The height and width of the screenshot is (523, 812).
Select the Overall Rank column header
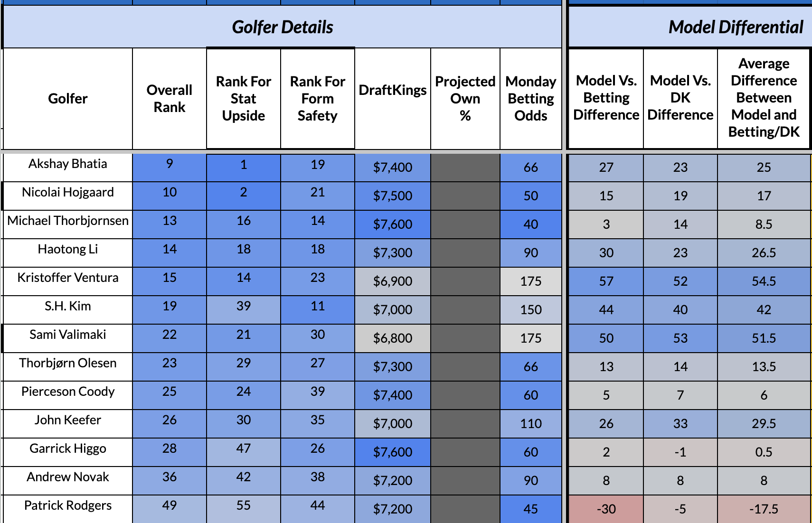pyautogui.click(x=170, y=98)
